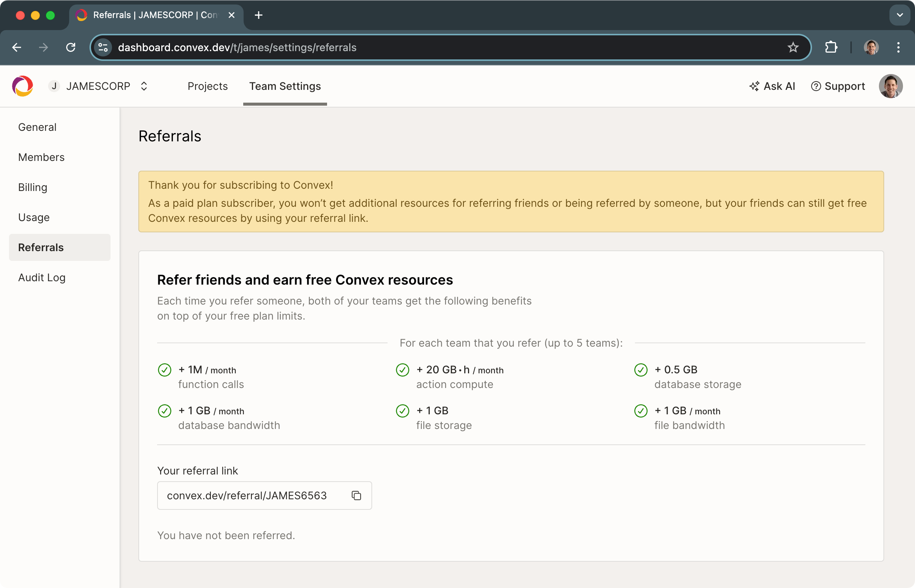Image resolution: width=915 pixels, height=588 pixels.
Task: Switch to the Projects tab
Action: pyautogui.click(x=207, y=86)
